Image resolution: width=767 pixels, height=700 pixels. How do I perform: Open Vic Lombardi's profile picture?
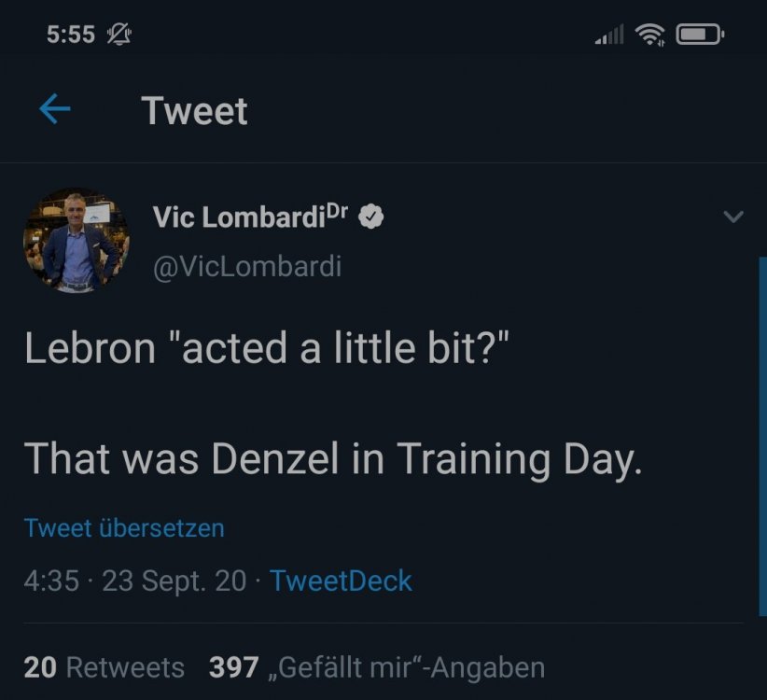point(76,242)
